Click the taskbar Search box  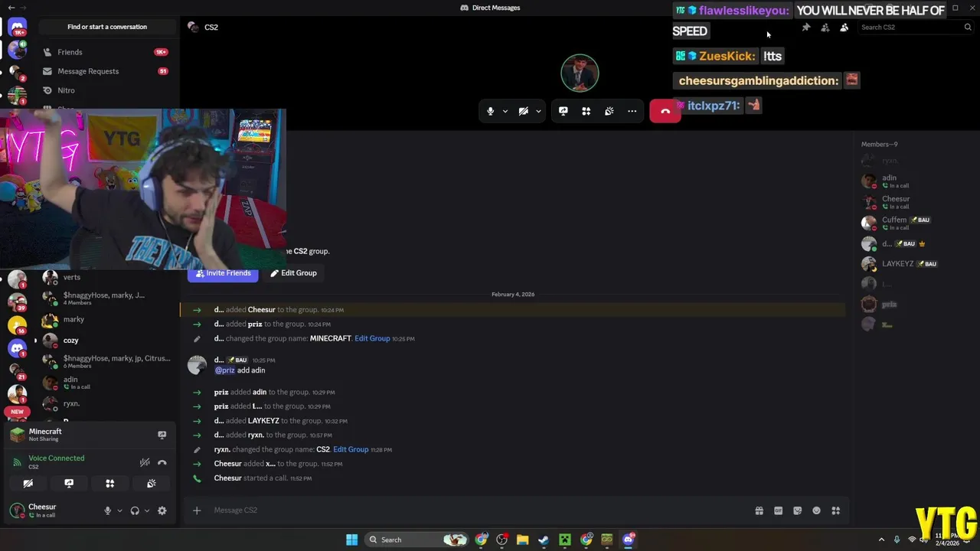coord(417,540)
